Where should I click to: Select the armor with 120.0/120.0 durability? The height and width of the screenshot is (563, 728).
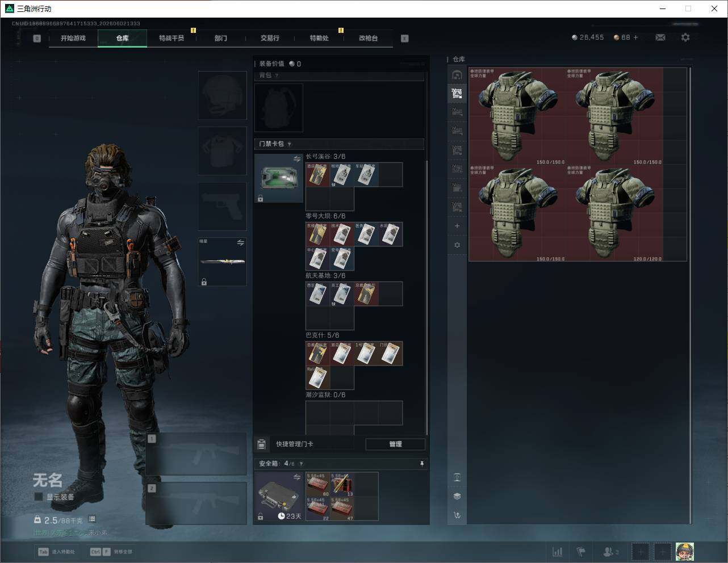point(614,213)
